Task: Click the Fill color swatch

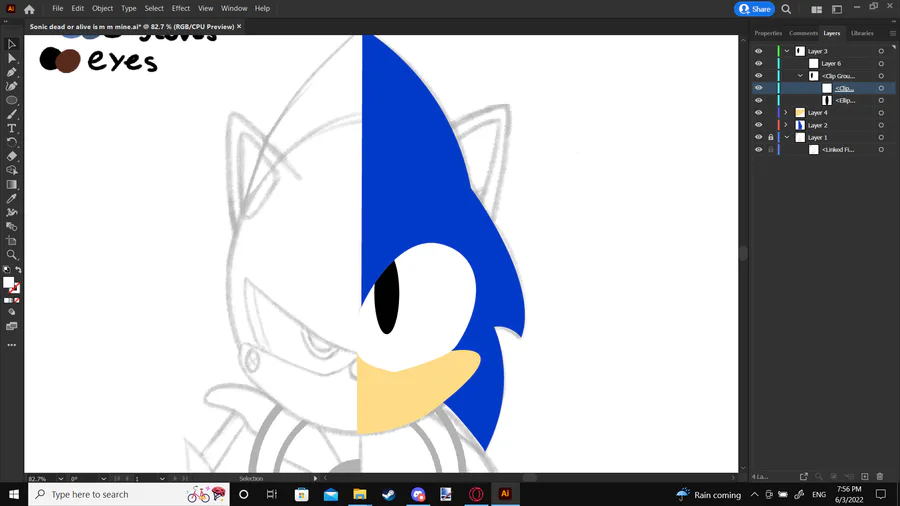Action: tap(8, 282)
